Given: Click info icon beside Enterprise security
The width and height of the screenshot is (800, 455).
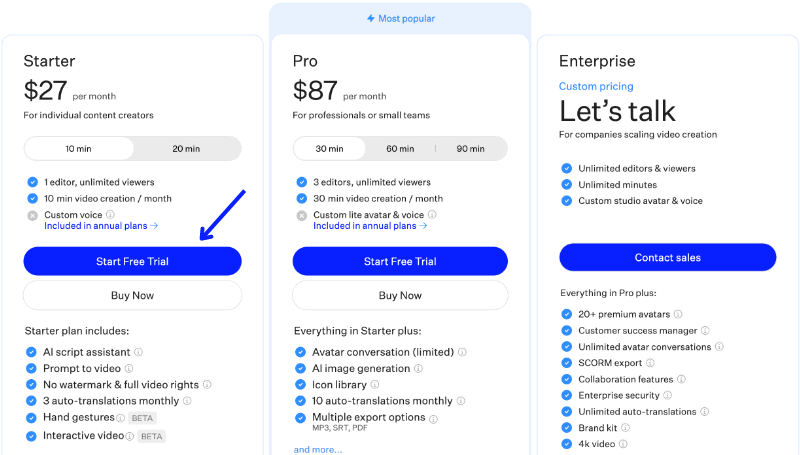Looking at the screenshot, I should click(668, 395).
